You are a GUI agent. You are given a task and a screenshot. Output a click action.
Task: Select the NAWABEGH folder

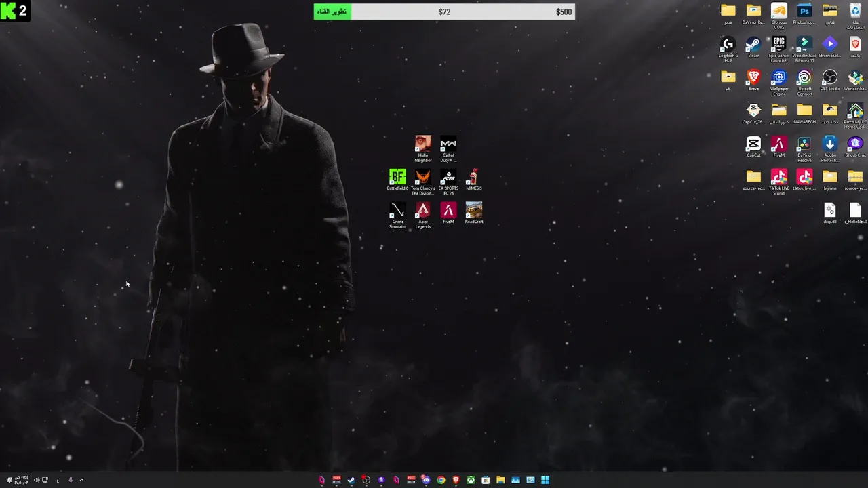pyautogui.click(x=804, y=113)
